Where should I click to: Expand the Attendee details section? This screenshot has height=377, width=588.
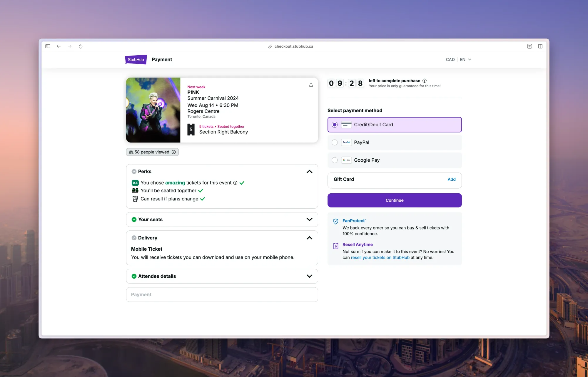click(x=310, y=276)
